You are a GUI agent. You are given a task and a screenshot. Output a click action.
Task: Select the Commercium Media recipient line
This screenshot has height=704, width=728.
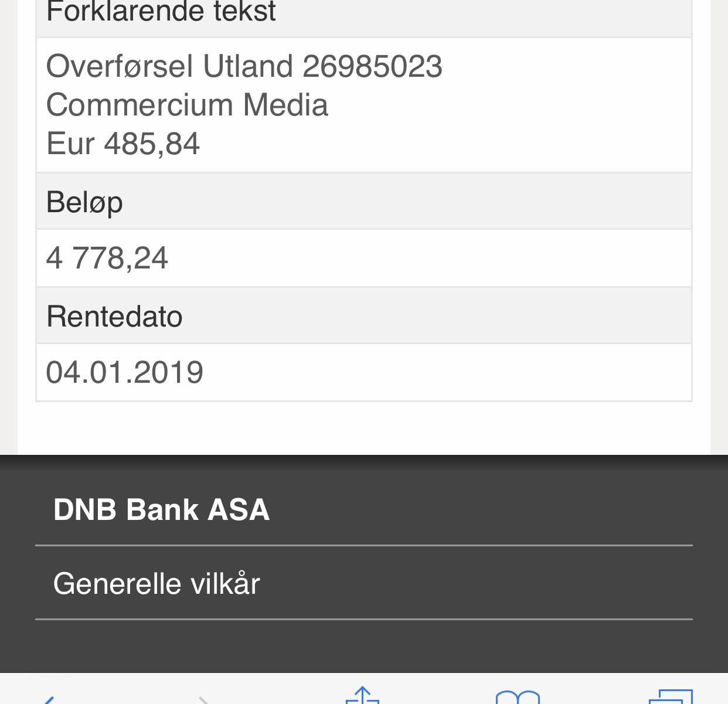click(186, 105)
